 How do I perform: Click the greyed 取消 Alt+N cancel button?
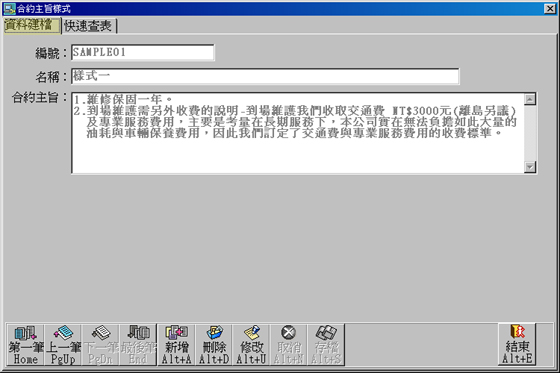pyautogui.click(x=289, y=345)
